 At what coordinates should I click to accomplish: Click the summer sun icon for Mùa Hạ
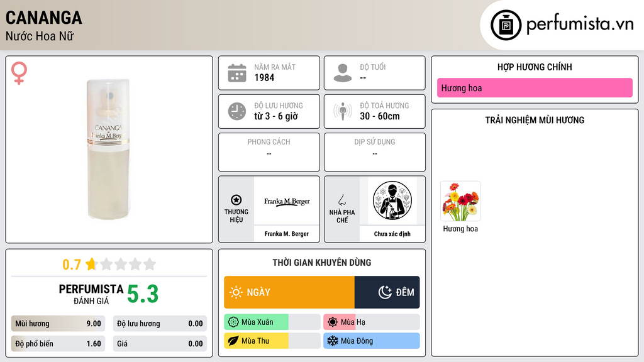click(x=333, y=322)
